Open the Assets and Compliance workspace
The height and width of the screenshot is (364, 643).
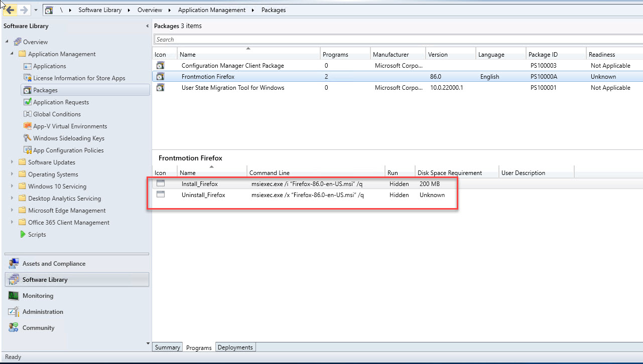coord(54,264)
